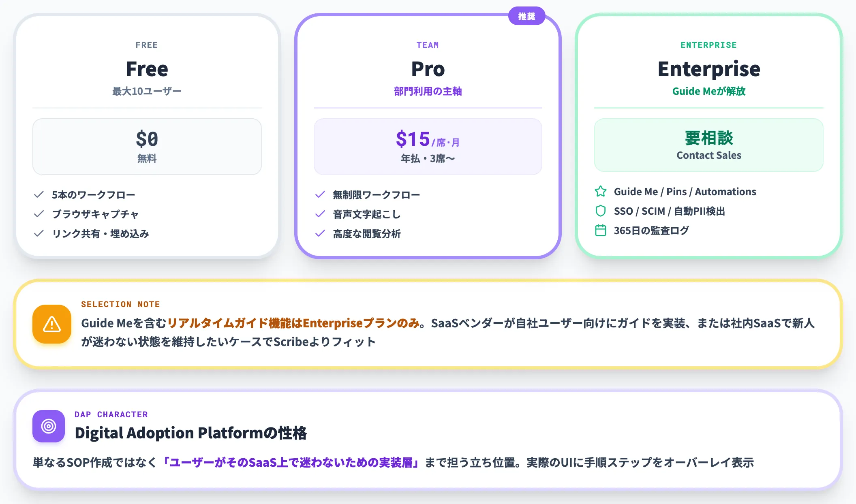Click the DAP CHARACTER label
This screenshot has width=856, height=504.
click(x=111, y=414)
